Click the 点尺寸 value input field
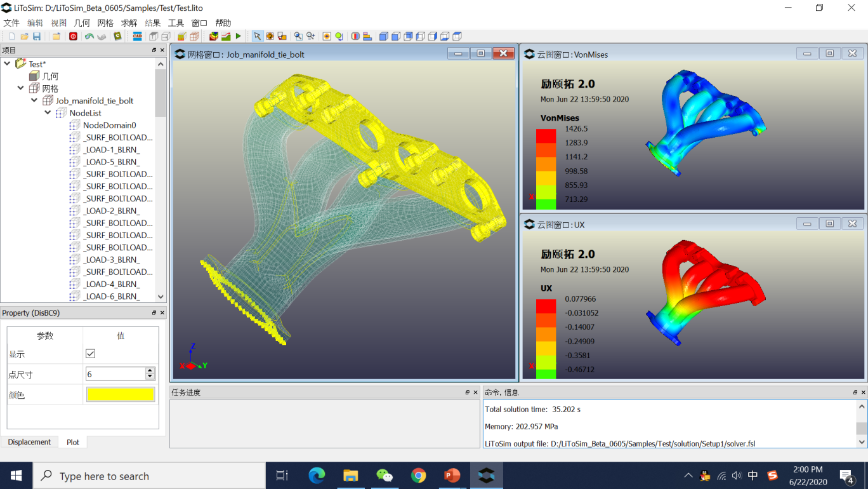The image size is (868, 489). tap(115, 374)
